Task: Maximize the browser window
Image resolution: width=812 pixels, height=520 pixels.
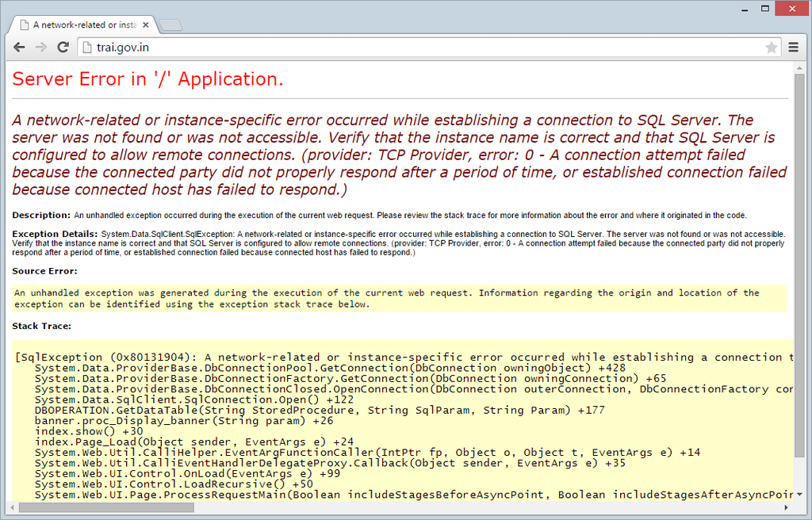Action: pyautogui.click(x=765, y=9)
